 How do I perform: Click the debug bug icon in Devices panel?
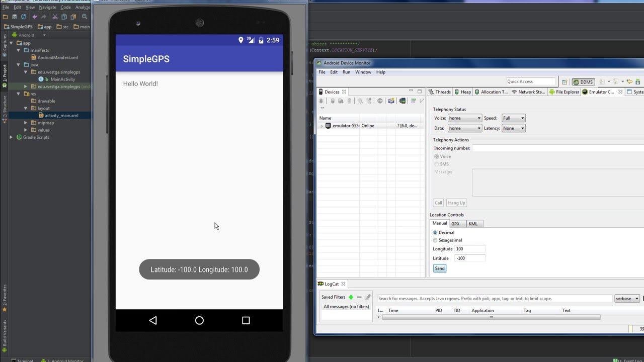pyautogui.click(x=321, y=101)
